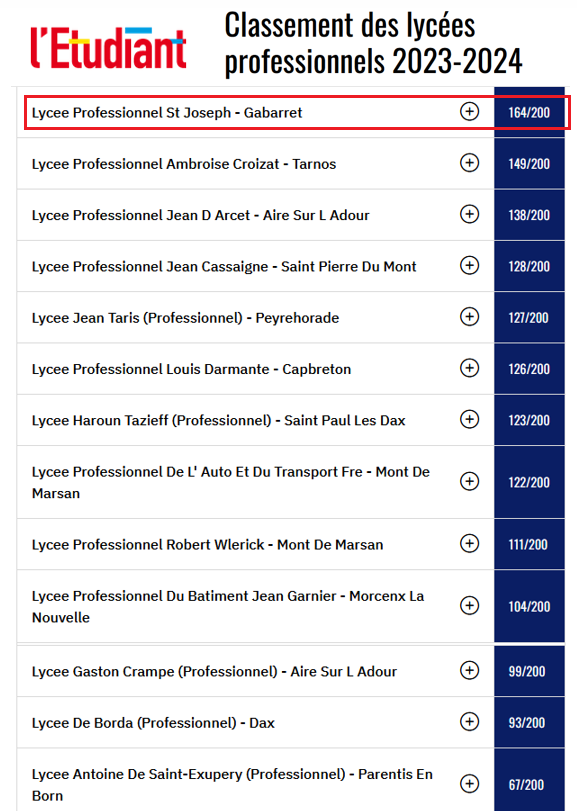Open plus icon for Jean D Arcet
577x811 pixels.
pyautogui.click(x=469, y=214)
